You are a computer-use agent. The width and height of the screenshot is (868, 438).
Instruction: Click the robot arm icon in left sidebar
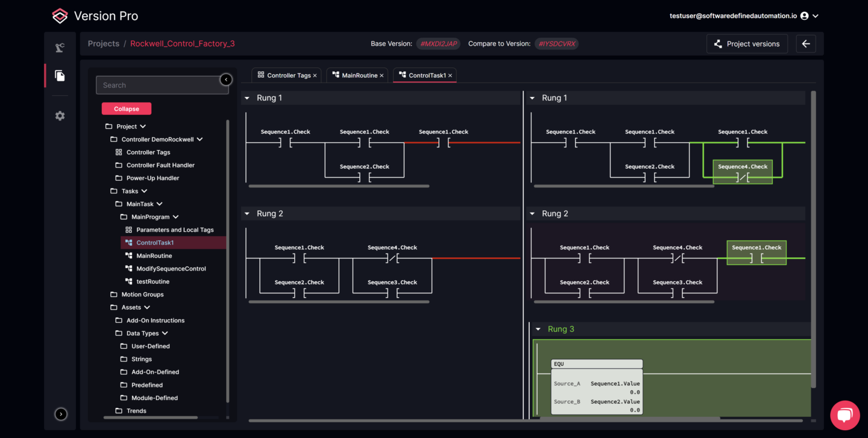pos(60,48)
